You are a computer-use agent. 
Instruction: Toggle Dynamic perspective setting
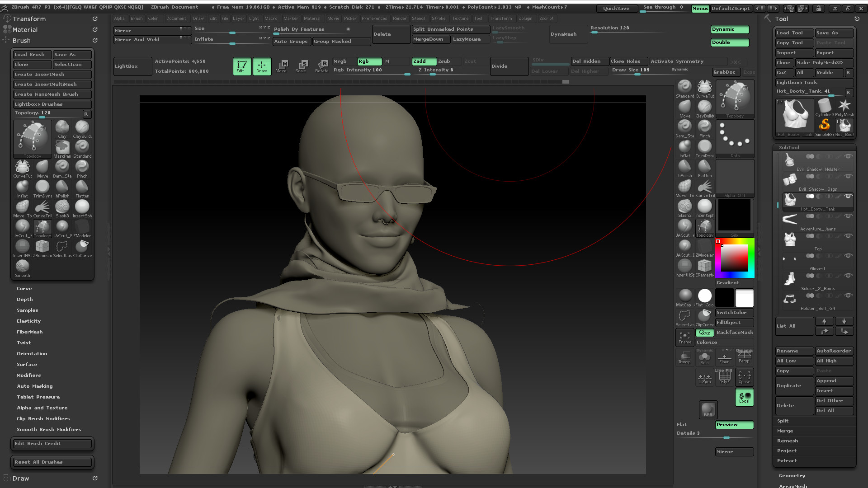point(730,29)
